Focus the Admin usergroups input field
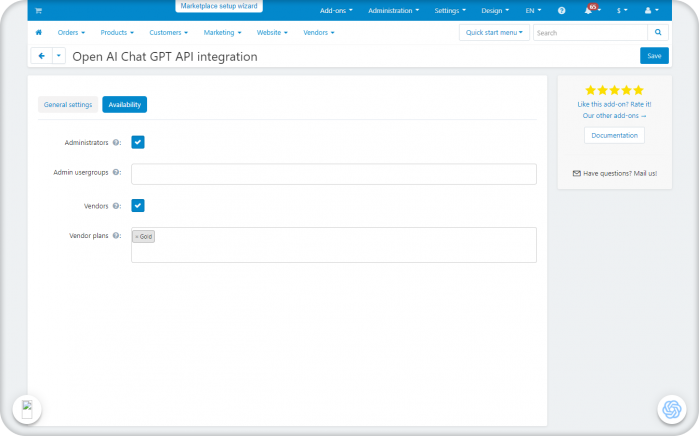700x436 pixels. click(x=334, y=174)
